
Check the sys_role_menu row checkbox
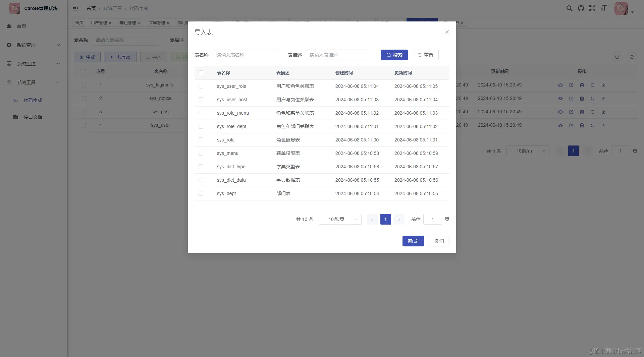(201, 113)
